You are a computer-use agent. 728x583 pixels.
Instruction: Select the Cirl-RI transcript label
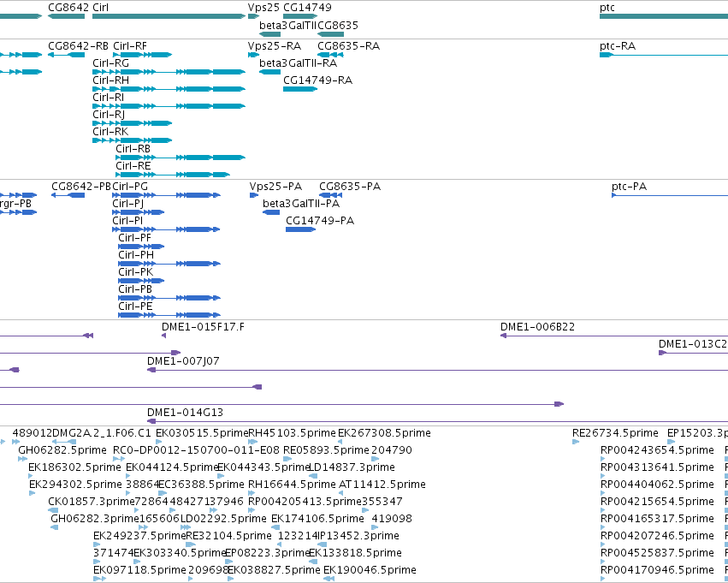(x=108, y=98)
